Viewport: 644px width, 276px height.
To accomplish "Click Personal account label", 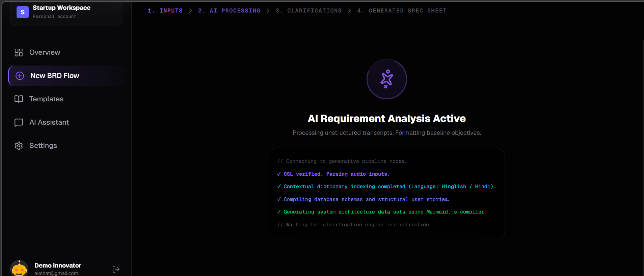I will [x=54, y=16].
